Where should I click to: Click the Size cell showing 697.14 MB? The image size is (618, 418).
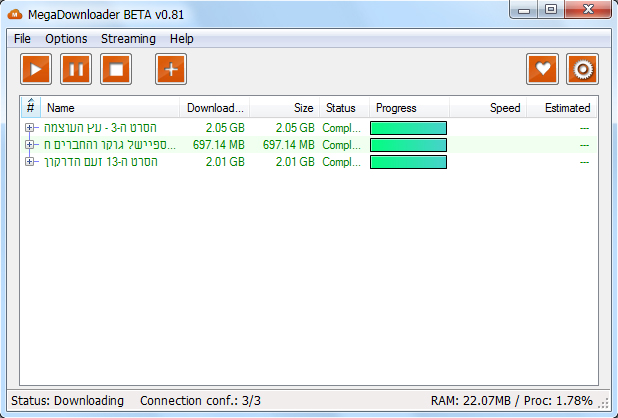point(289,145)
